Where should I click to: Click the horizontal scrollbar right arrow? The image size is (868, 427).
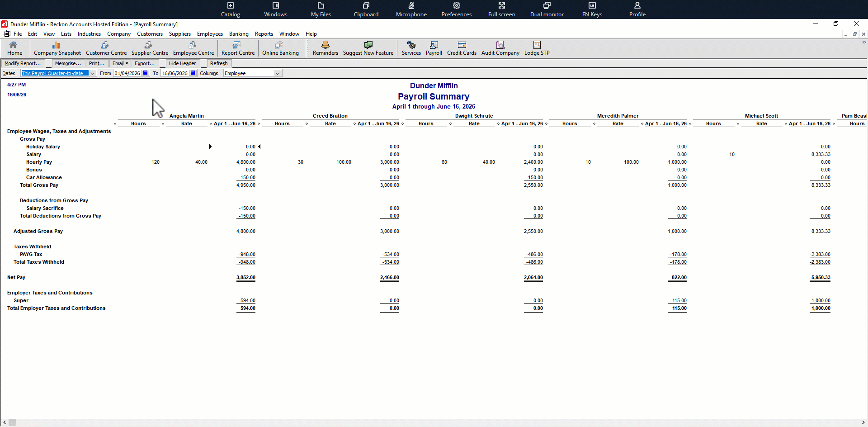click(x=863, y=422)
